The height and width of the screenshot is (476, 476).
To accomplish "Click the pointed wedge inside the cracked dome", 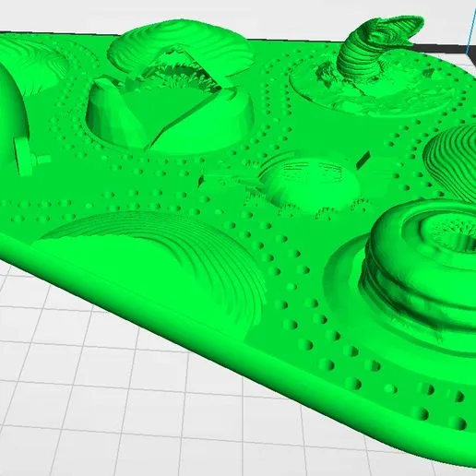I will pos(109,113).
